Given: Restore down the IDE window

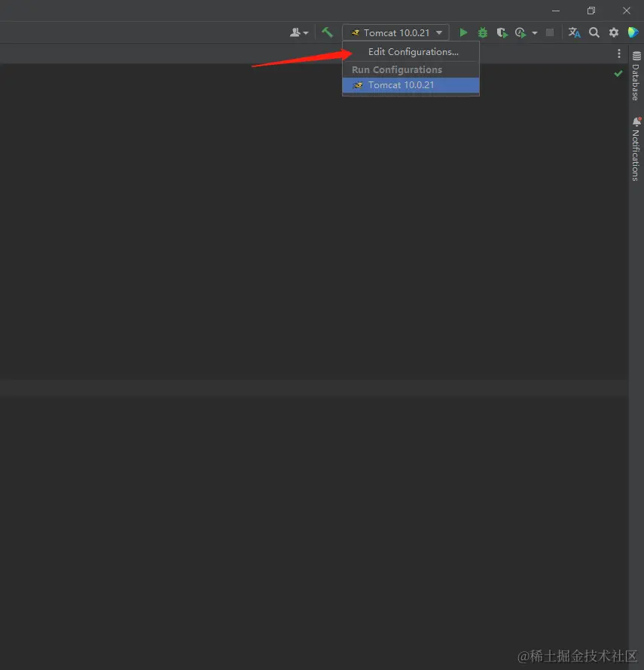Looking at the screenshot, I should pos(591,11).
